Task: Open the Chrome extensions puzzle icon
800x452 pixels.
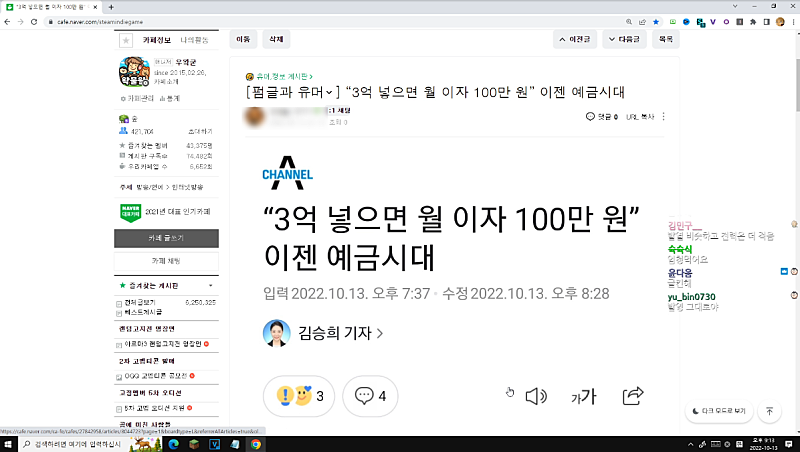Action: (x=753, y=22)
